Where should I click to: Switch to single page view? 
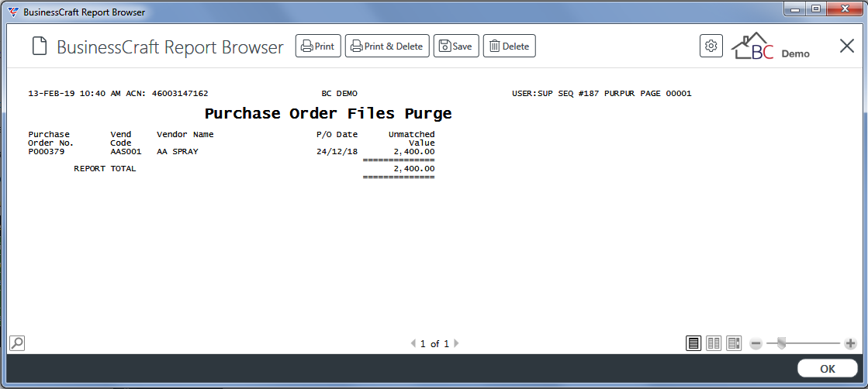coord(693,343)
